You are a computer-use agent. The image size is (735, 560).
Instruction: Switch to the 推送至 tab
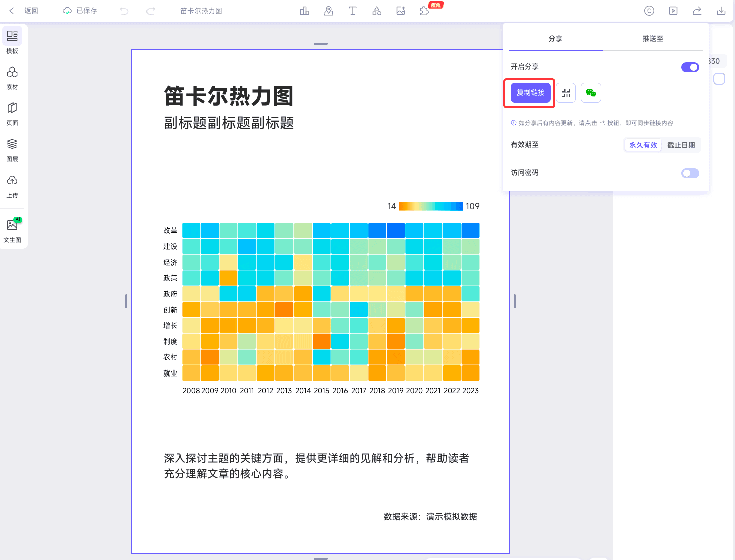653,39
